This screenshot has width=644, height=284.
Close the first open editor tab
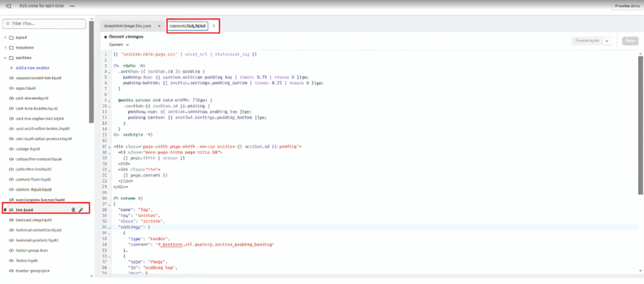pyautogui.click(x=159, y=26)
